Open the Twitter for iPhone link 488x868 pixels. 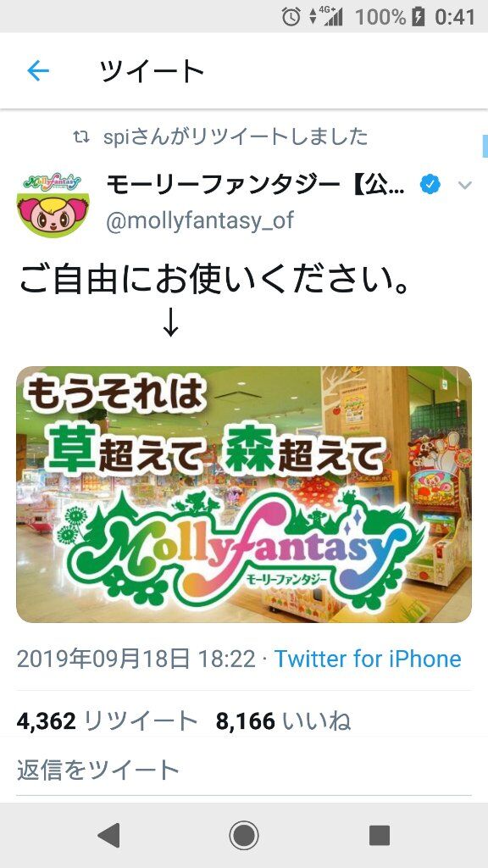coord(368,659)
